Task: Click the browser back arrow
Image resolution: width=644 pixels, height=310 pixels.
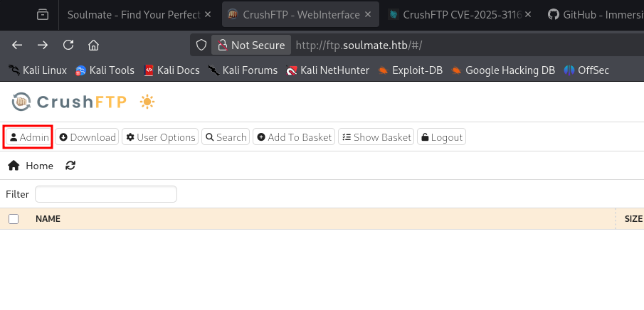Action: 17,45
